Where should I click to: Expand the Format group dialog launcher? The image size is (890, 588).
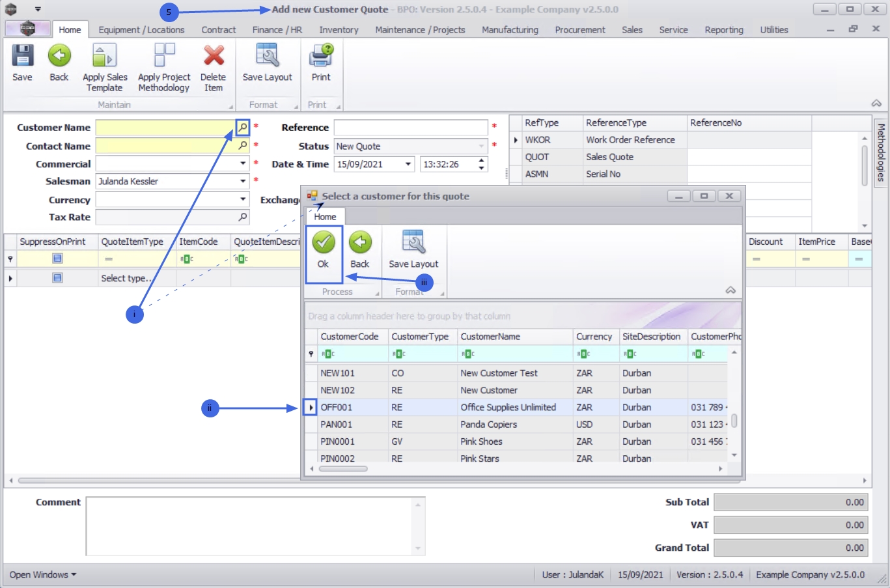click(x=296, y=106)
